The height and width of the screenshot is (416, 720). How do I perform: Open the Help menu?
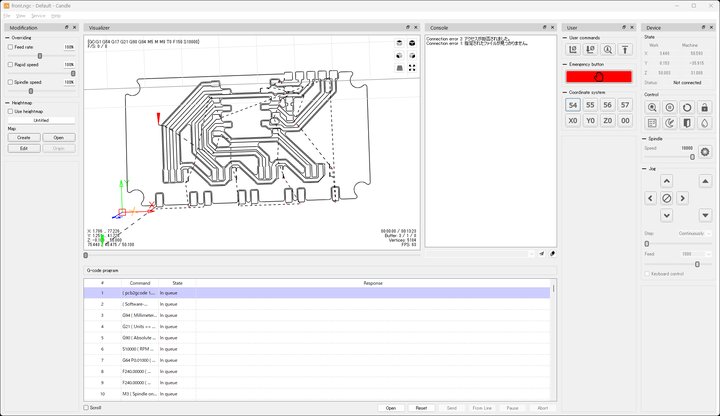point(56,16)
